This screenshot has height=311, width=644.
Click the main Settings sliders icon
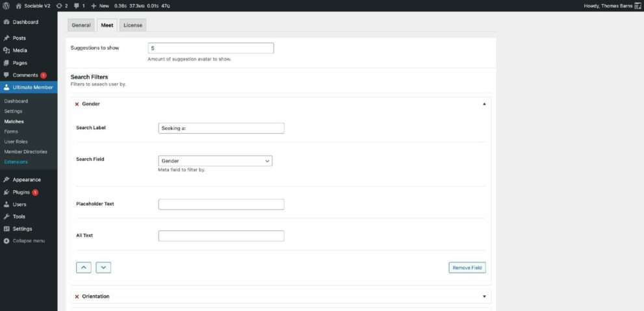pyautogui.click(x=6, y=229)
